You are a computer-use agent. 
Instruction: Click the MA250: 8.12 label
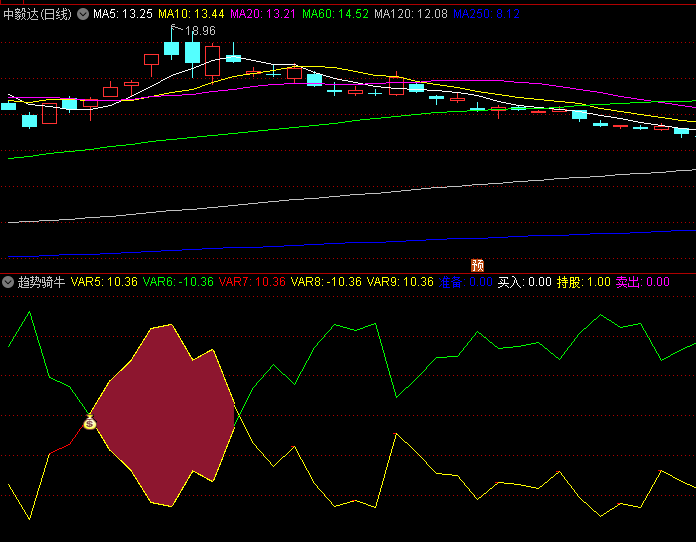coord(486,14)
